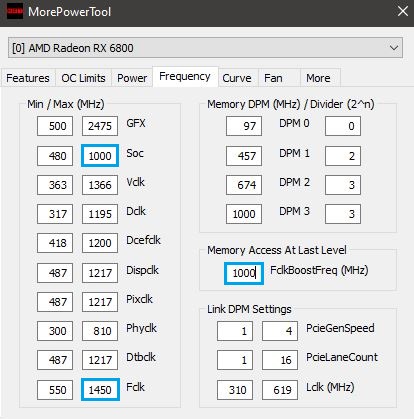Select the Soc maximum field showing 1000
Viewport: 414px width, 419px height.
pos(100,156)
